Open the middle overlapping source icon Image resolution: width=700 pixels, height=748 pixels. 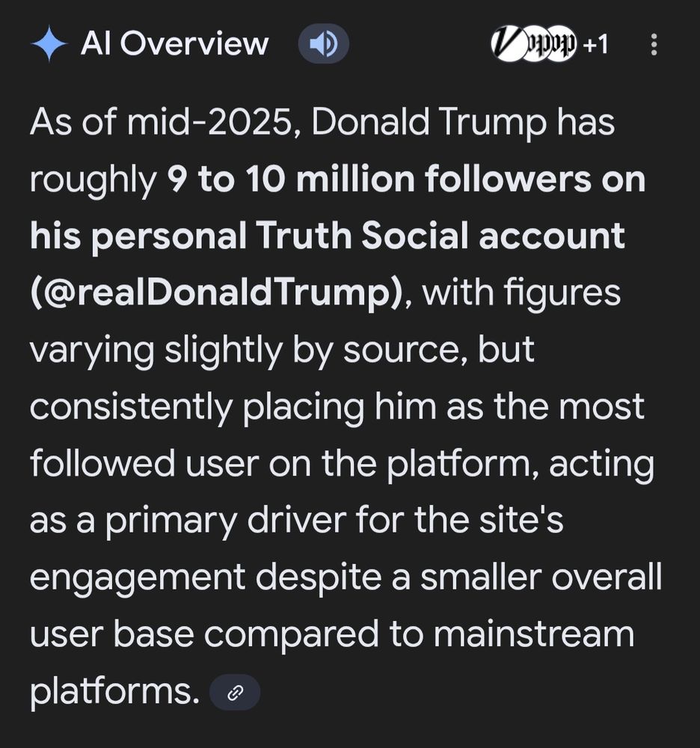(534, 45)
